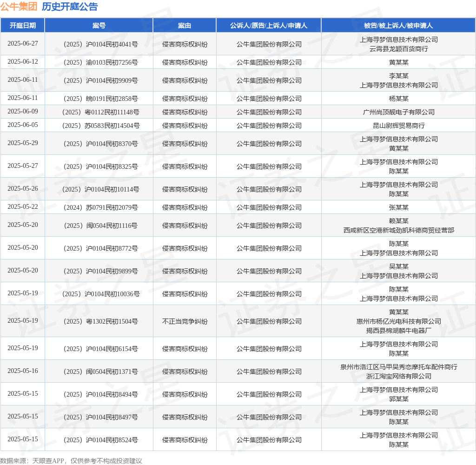Click 侵害商标权纠纷 in the 2079号 row
This screenshot has width=476, height=465.
pos(185,208)
